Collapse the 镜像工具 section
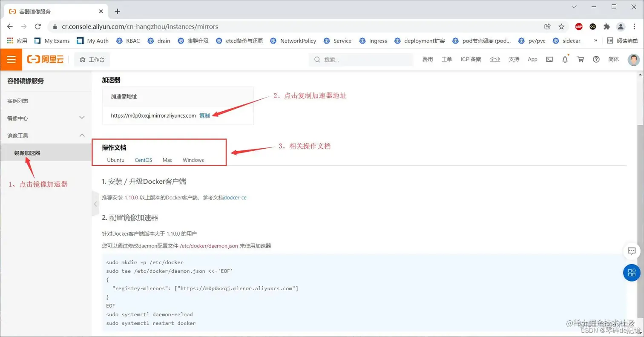Viewport: 644px width, 337px height. coord(46,135)
